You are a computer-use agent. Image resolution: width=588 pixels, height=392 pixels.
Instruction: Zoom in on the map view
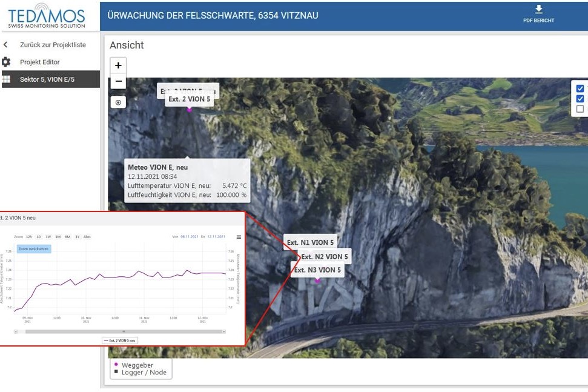[118, 65]
